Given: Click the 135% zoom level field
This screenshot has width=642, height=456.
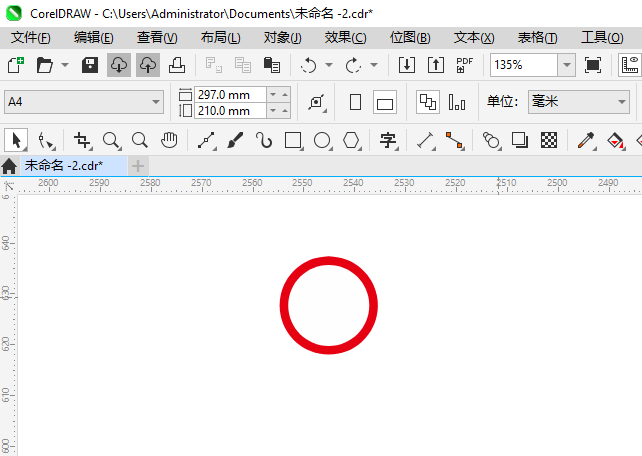Looking at the screenshot, I should tap(524, 65).
